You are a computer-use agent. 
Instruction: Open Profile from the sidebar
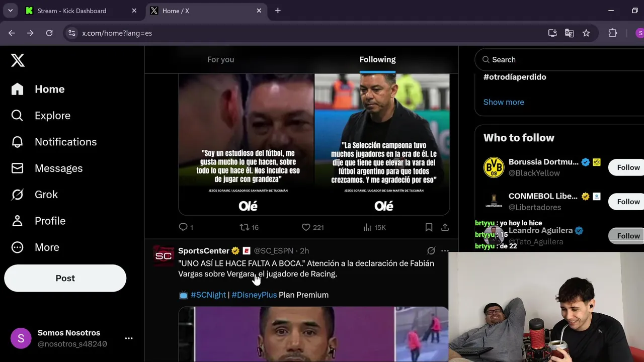[38, 221]
